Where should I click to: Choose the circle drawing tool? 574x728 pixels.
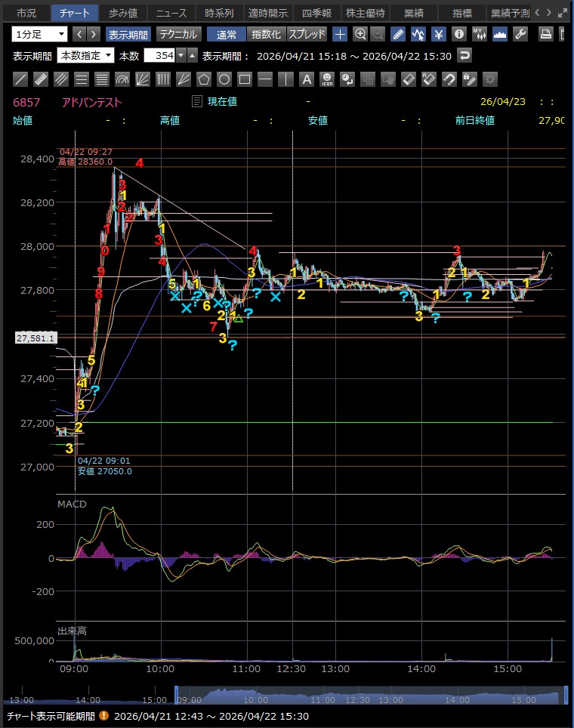[x=224, y=79]
